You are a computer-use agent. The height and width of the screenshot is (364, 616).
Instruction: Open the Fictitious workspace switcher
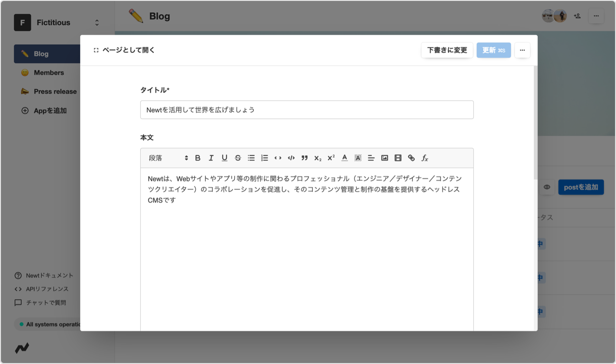click(x=57, y=22)
